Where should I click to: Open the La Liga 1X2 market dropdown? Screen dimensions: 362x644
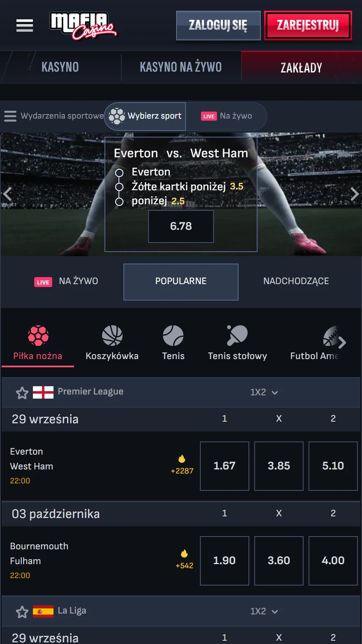[x=264, y=611]
